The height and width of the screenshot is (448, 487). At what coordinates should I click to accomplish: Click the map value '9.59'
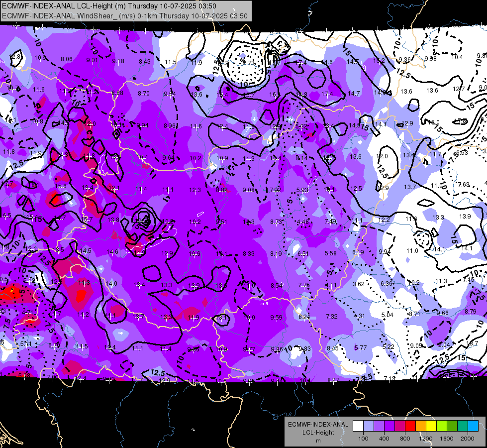[x=276, y=317]
